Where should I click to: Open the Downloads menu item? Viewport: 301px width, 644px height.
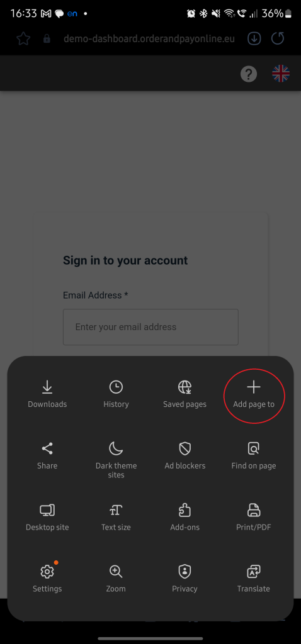pos(47,395)
